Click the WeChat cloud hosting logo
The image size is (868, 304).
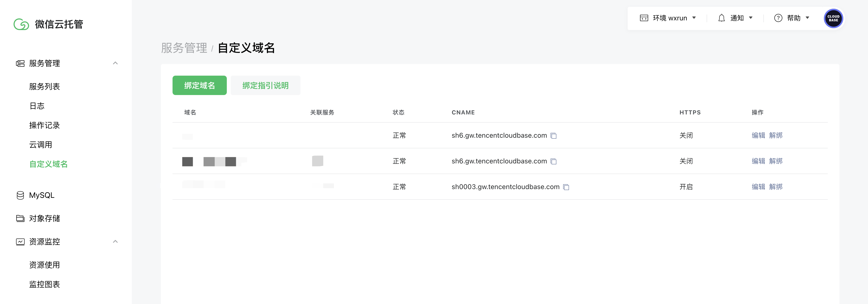coord(21,24)
